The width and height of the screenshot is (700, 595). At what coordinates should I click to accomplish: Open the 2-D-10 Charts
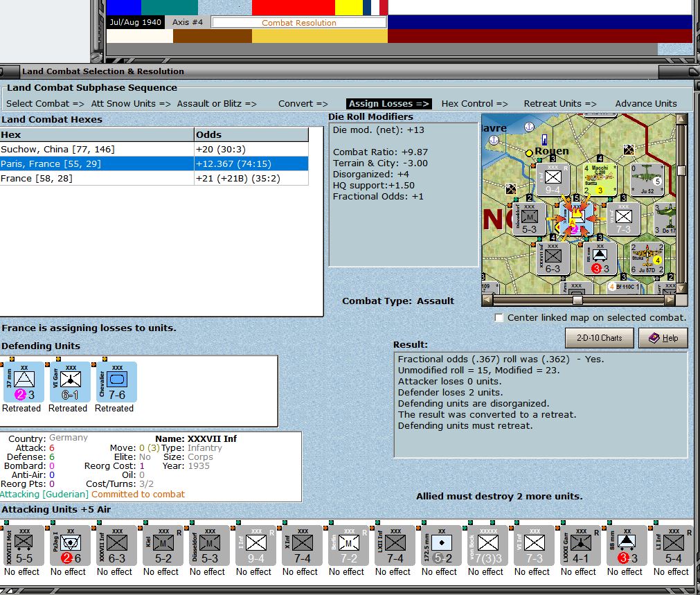pyautogui.click(x=599, y=338)
